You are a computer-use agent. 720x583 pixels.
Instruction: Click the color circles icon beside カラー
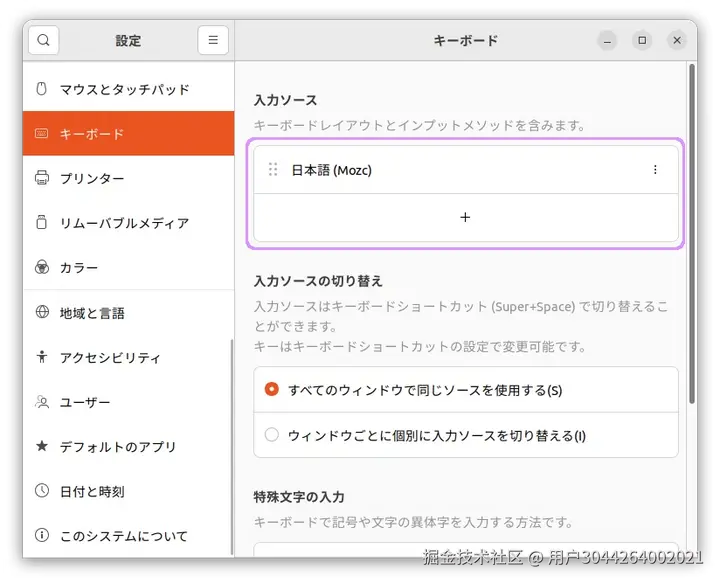point(42,267)
